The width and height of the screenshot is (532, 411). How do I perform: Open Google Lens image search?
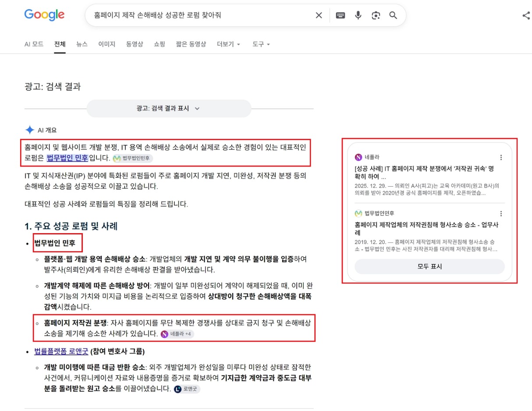pyautogui.click(x=376, y=15)
